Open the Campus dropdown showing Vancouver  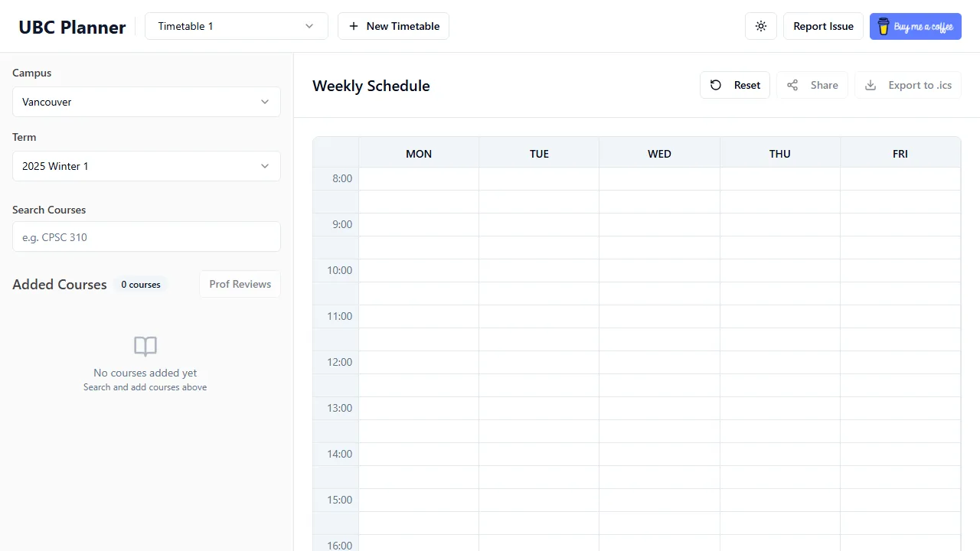tap(145, 102)
